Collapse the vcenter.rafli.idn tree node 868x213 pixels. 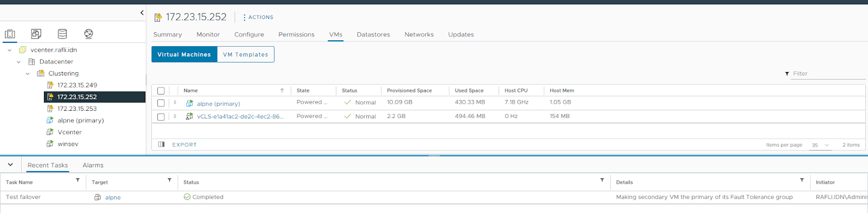pyautogui.click(x=9, y=50)
